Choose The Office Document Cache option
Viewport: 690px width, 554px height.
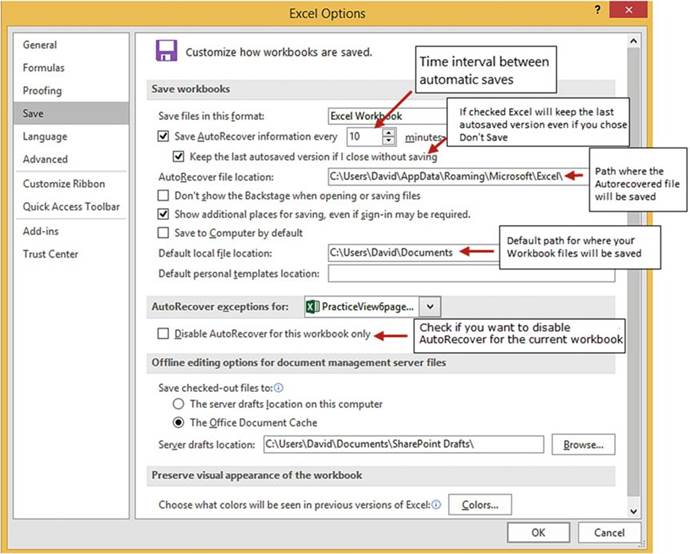(x=178, y=422)
